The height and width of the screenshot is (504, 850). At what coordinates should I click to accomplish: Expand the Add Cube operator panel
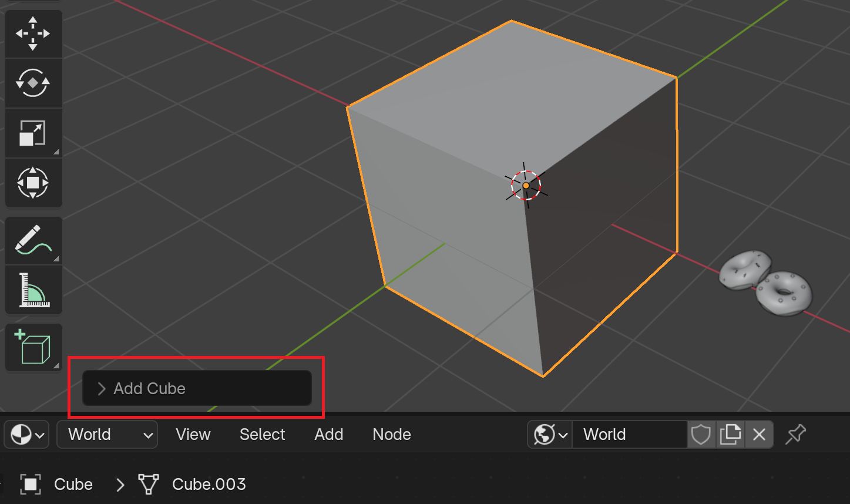point(197,388)
